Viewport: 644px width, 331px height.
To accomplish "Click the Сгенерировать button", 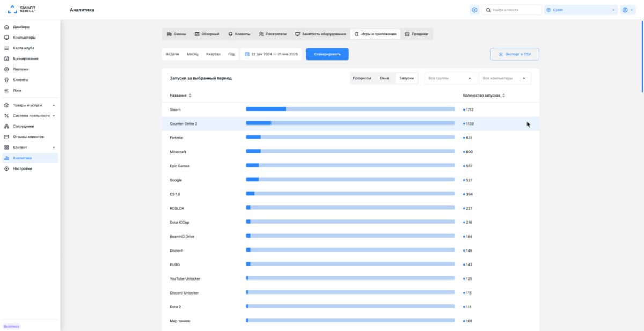I will 327,54.
